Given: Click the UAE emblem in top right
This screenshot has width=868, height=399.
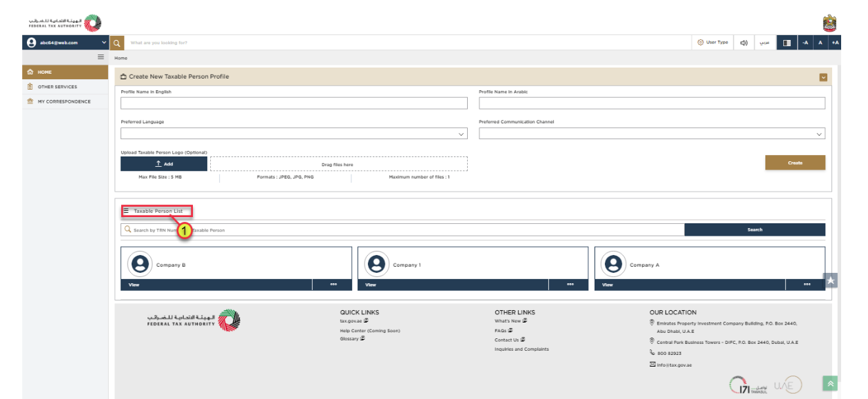Looking at the screenshot, I should click(x=829, y=23).
